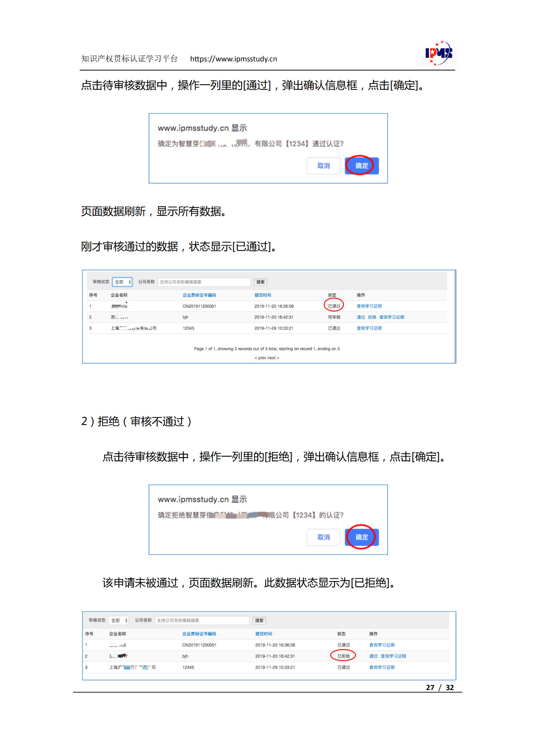Sort by 企业贯标证书编码 in table with 已拒绝 row
The width and height of the screenshot is (534, 756).
(x=199, y=634)
